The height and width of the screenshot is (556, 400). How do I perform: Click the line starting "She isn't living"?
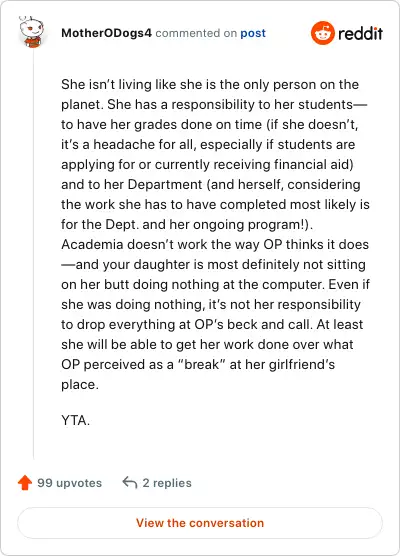click(x=210, y=84)
